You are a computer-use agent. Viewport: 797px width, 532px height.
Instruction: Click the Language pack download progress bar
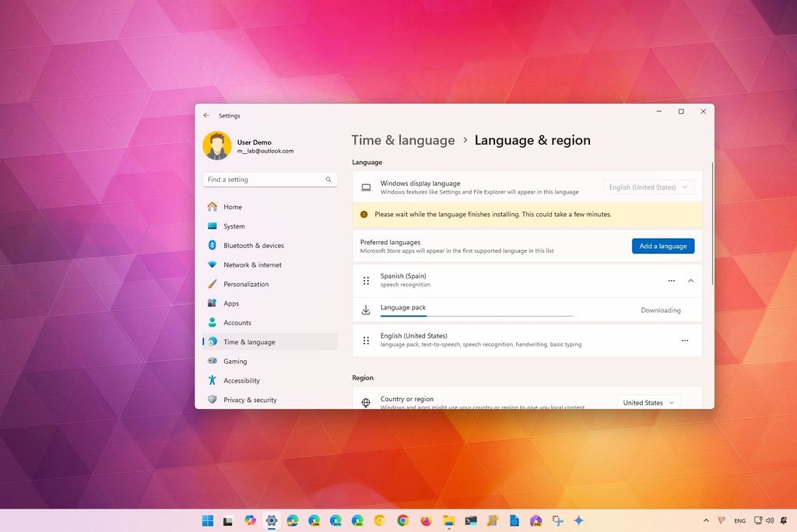click(476, 315)
